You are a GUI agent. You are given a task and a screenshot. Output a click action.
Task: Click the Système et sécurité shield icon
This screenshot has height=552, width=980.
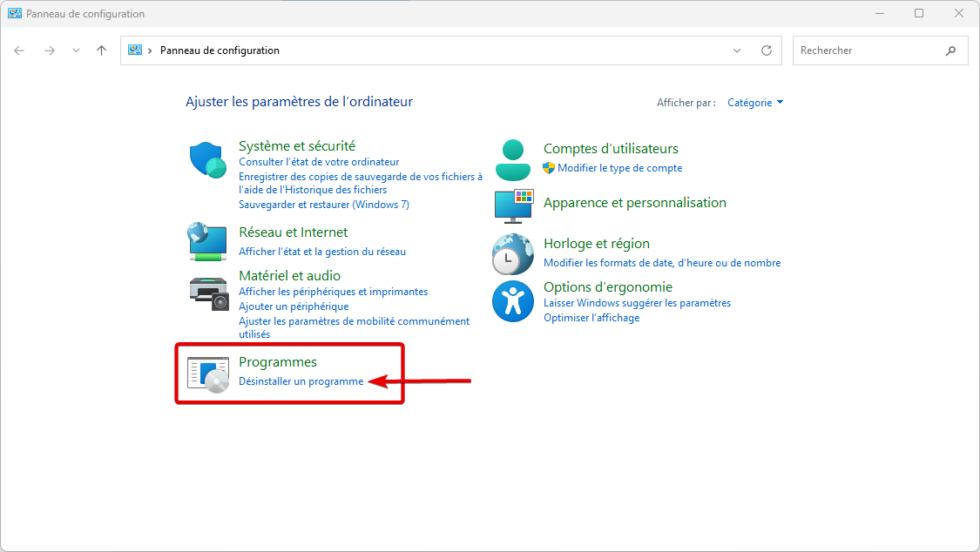point(207,160)
